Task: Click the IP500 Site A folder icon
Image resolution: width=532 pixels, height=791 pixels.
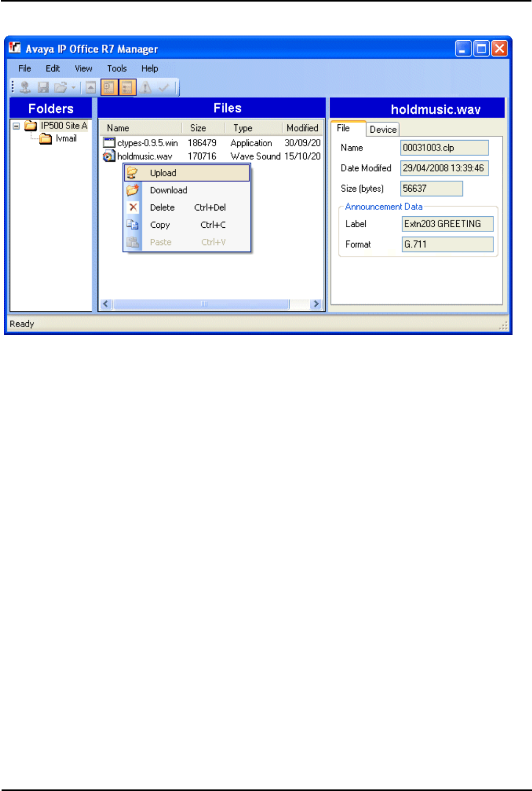Action: tap(31, 125)
